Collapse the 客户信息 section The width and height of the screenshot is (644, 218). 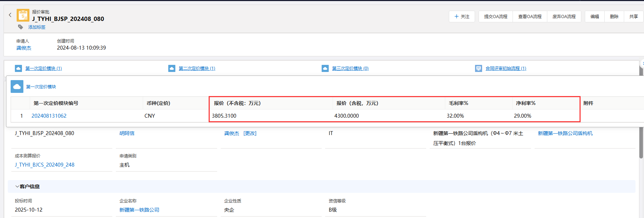tap(17, 186)
